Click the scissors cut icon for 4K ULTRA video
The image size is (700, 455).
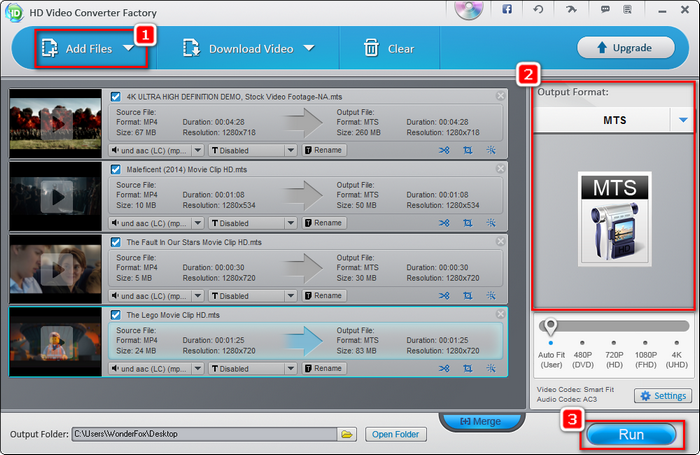(x=444, y=150)
